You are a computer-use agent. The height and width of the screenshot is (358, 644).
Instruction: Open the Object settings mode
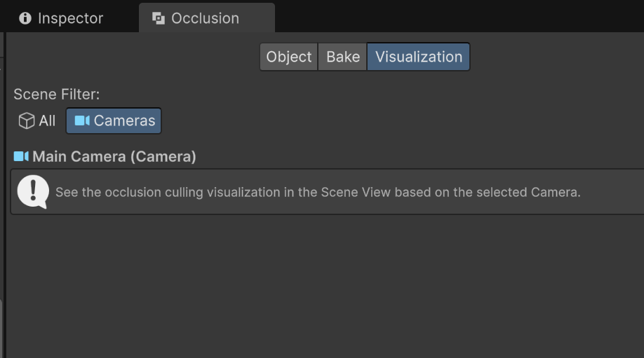click(288, 57)
